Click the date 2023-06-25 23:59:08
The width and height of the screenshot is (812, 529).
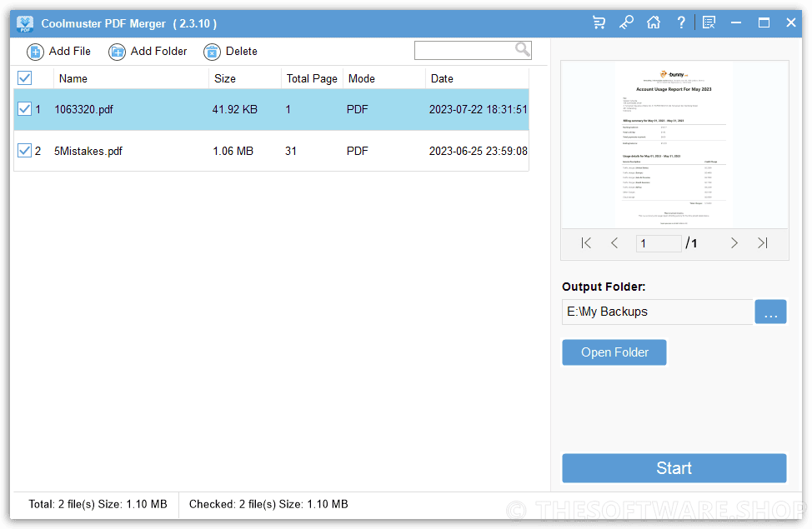(478, 151)
